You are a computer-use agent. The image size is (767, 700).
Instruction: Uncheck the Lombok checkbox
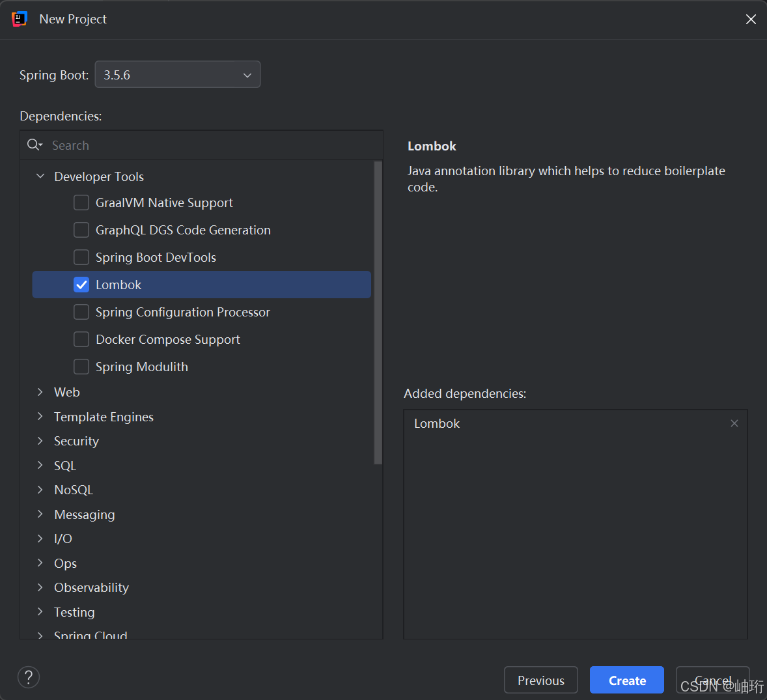point(81,285)
